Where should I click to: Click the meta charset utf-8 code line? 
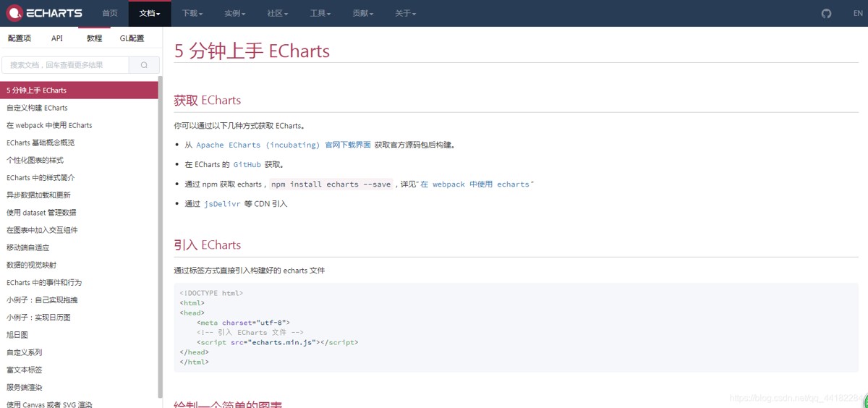(x=243, y=323)
